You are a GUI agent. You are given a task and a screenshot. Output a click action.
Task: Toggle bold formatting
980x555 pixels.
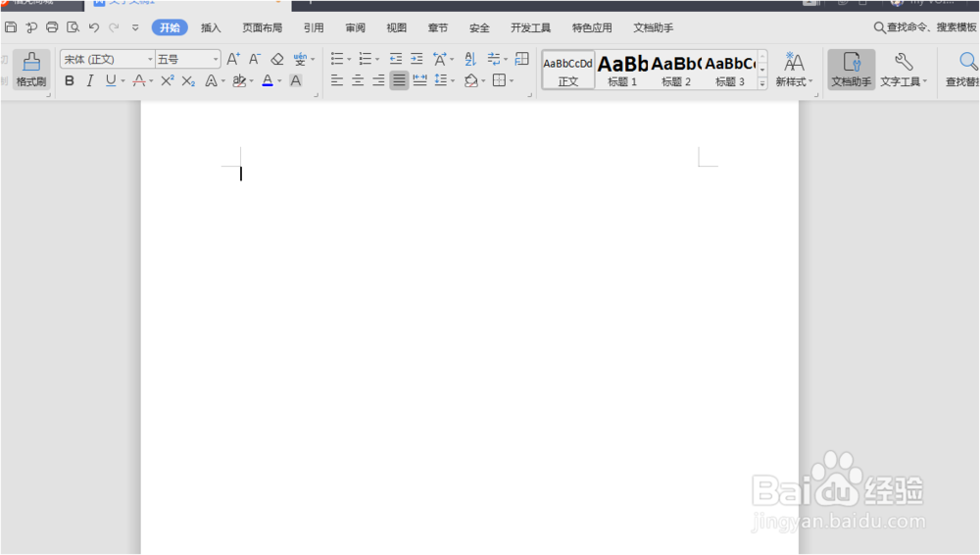click(x=70, y=80)
